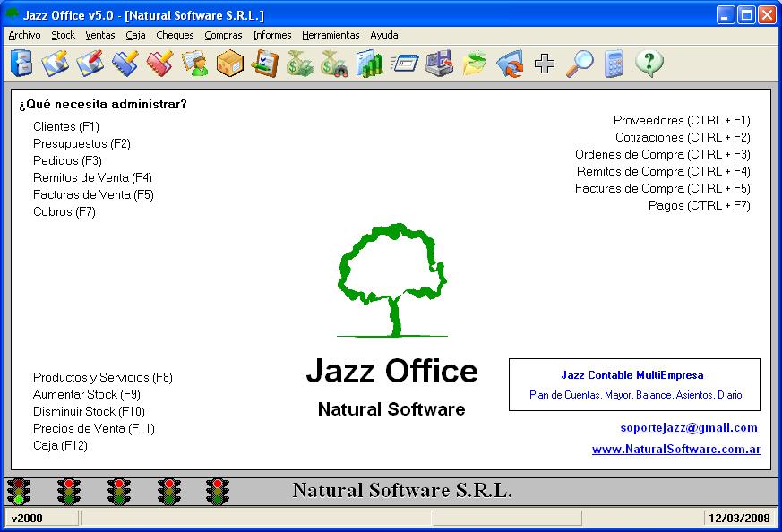Open the blue file cabinet toolbar icon
This screenshot has width=782, height=532.
coord(21,64)
